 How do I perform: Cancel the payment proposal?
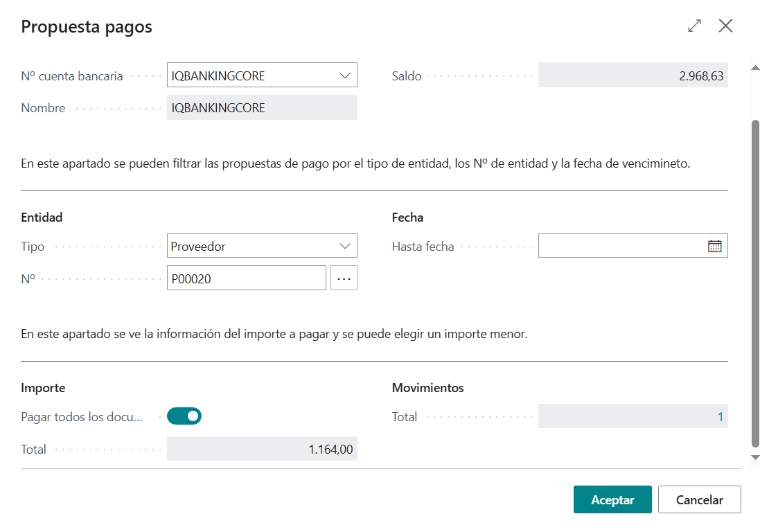(699, 499)
